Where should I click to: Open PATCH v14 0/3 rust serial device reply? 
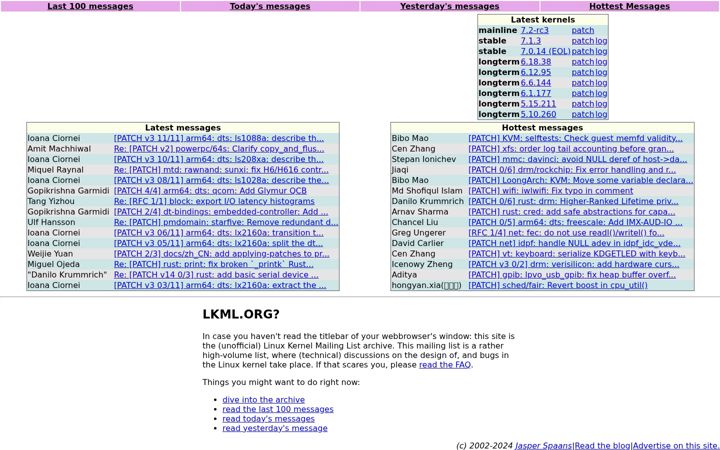[x=216, y=275]
